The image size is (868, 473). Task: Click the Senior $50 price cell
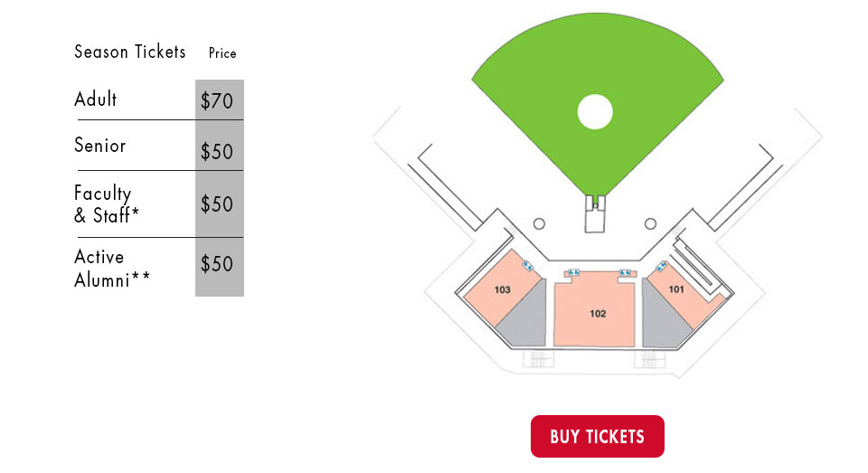click(x=219, y=146)
